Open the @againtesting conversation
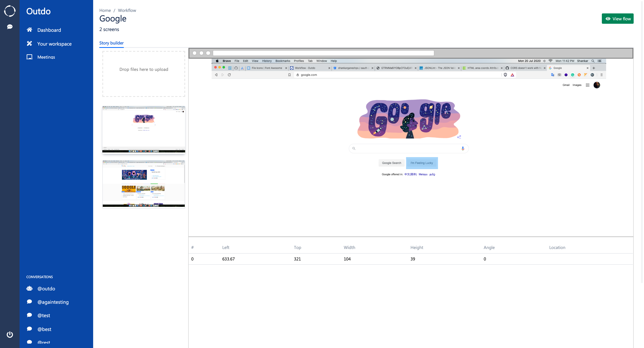 (x=53, y=302)
